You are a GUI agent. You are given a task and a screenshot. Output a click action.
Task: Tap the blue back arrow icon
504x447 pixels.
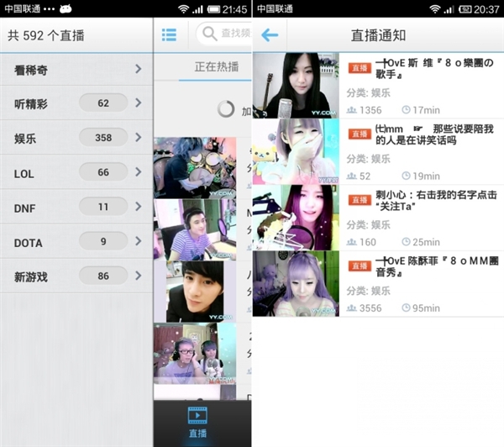270,35
